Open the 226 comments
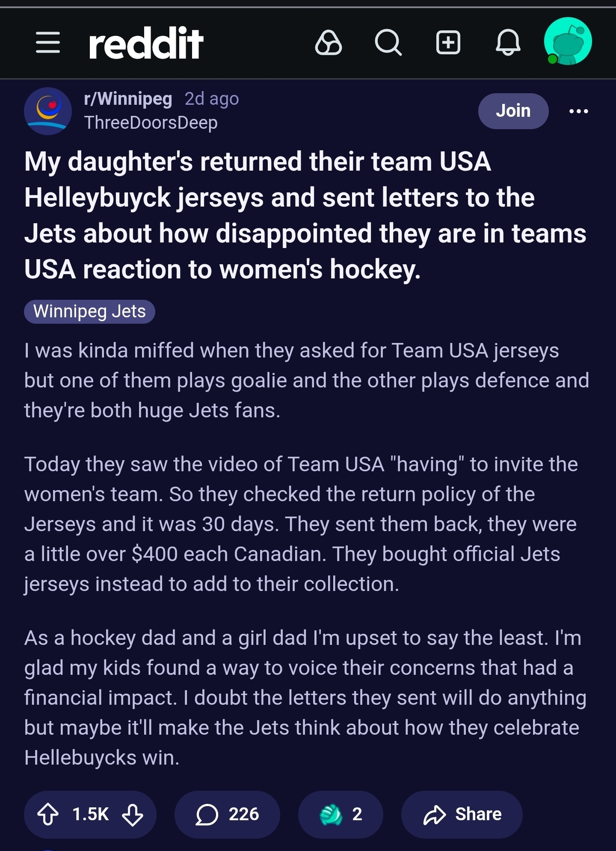The height and width of the screenshot is (851, 616). (x=243, y=814)
